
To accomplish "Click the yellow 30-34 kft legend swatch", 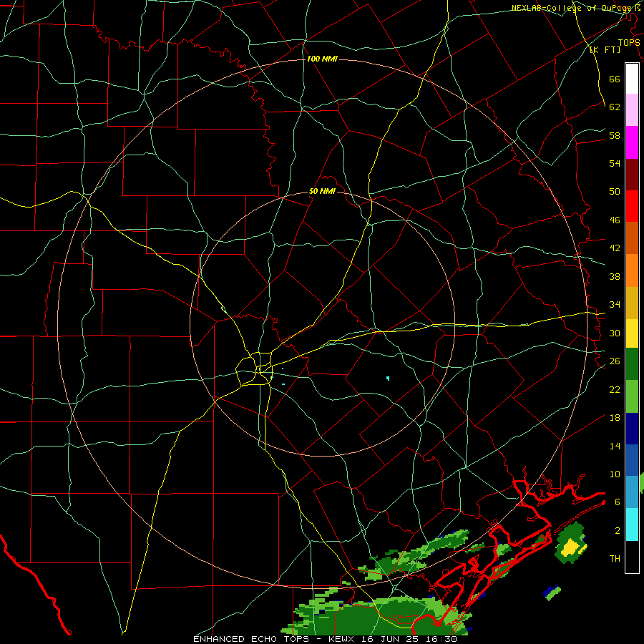I will pos(632,333).
